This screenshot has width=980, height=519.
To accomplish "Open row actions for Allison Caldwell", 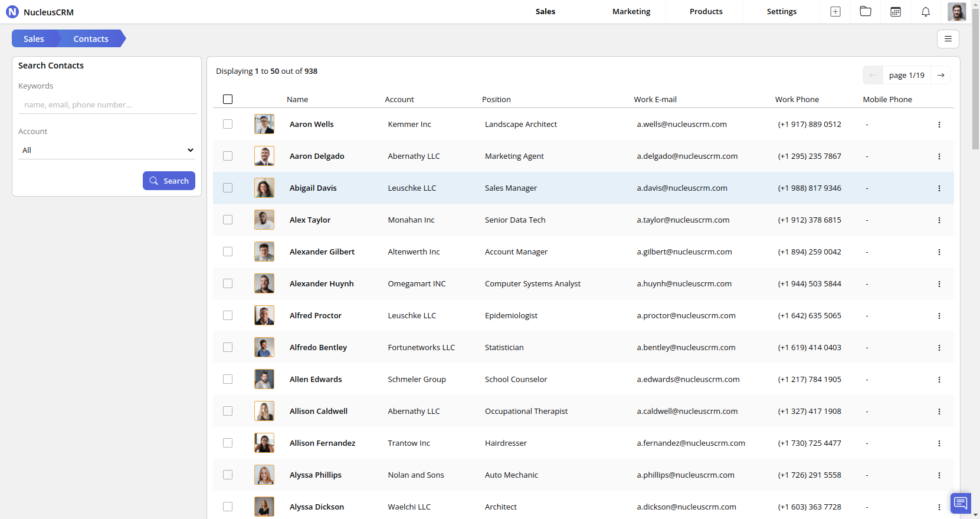I will pos(939,412).
